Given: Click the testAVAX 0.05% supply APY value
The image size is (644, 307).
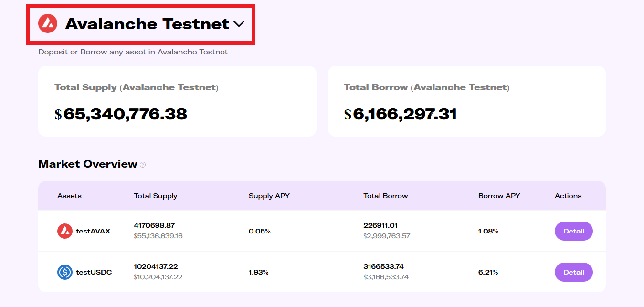Looking at the screenshot, I should 259,231.
